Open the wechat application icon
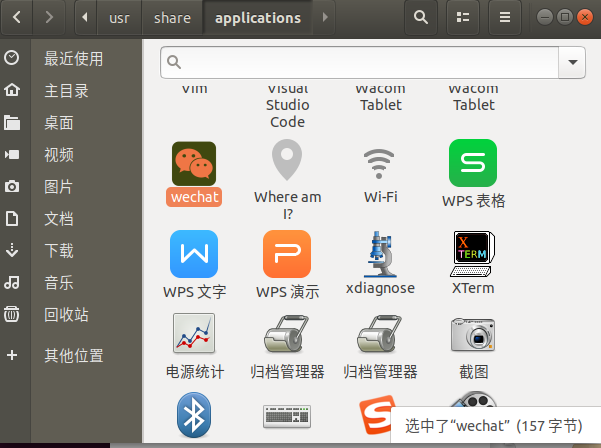The height and width of the screenshot is (448, 601). tap(194, 164)
